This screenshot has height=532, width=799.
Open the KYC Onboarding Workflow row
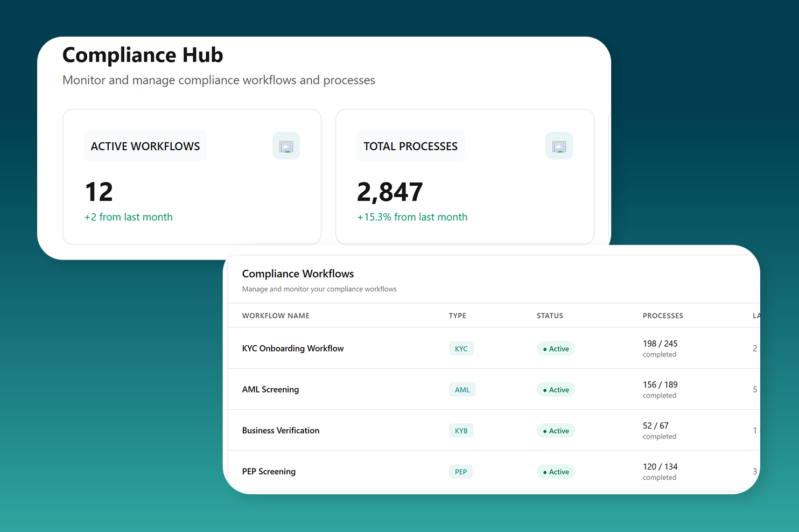[494, 348]
